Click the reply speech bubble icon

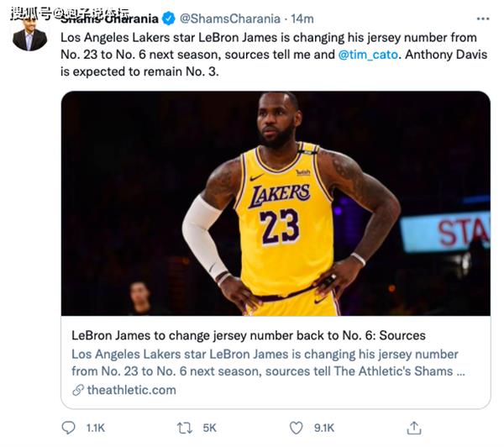coord(68,428)
